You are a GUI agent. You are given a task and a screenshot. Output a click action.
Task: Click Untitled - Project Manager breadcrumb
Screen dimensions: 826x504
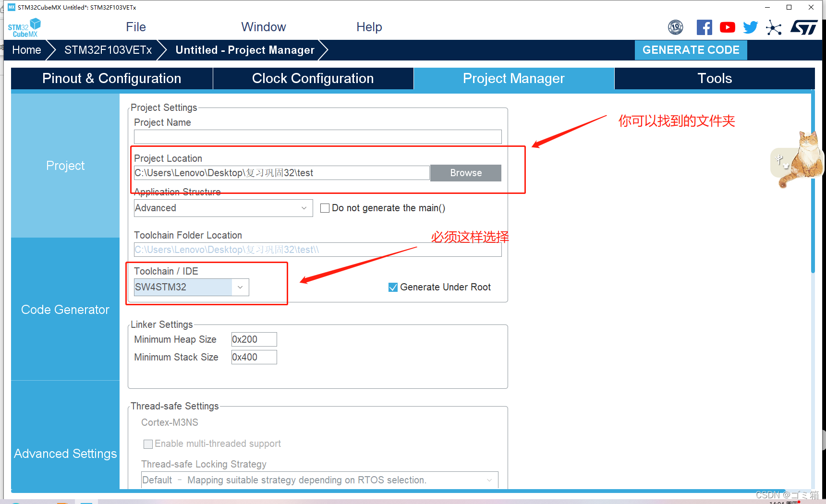245,50
